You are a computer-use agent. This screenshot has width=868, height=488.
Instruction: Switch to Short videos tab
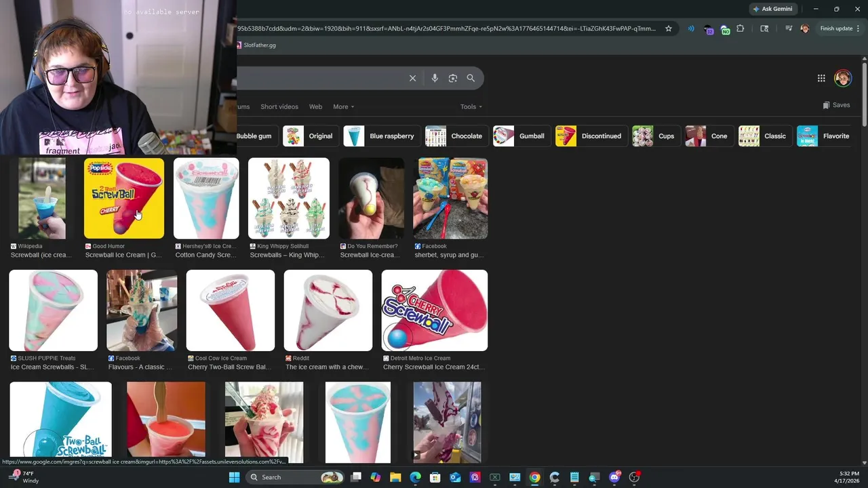[279, 106]
